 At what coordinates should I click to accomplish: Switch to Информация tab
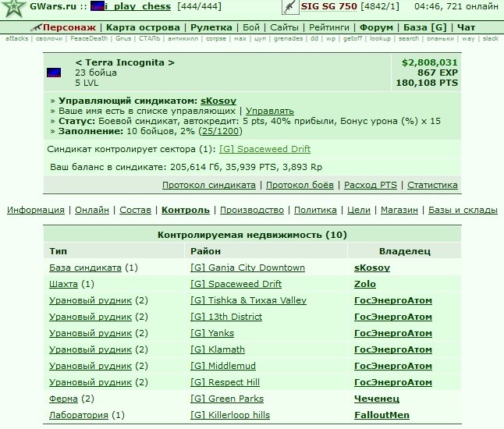click(x=36, y=210)
